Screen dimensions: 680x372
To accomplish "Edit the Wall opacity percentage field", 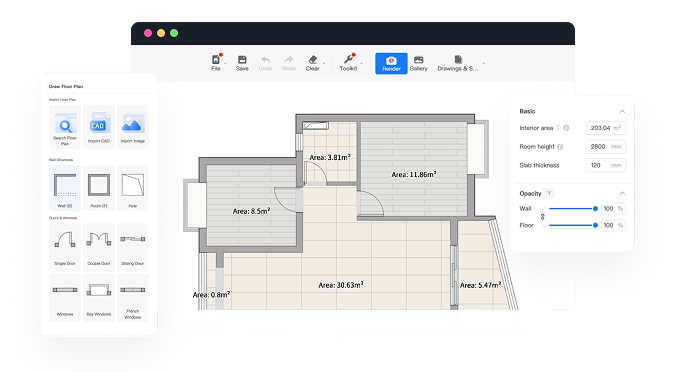I will click(613, 209).
